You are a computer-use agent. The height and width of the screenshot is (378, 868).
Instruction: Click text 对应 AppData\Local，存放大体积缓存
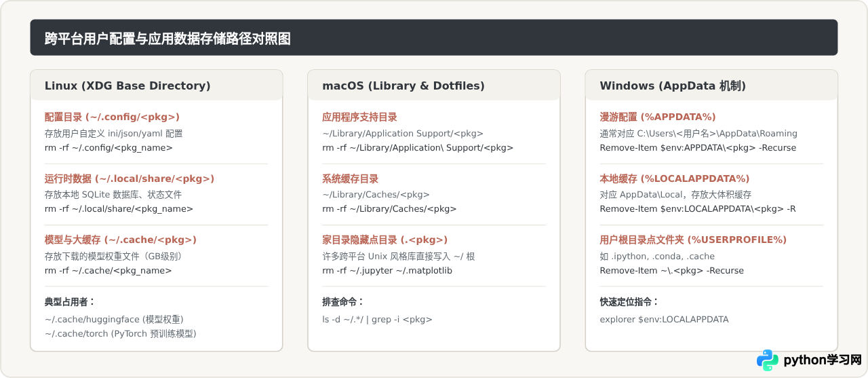(675, 195)
